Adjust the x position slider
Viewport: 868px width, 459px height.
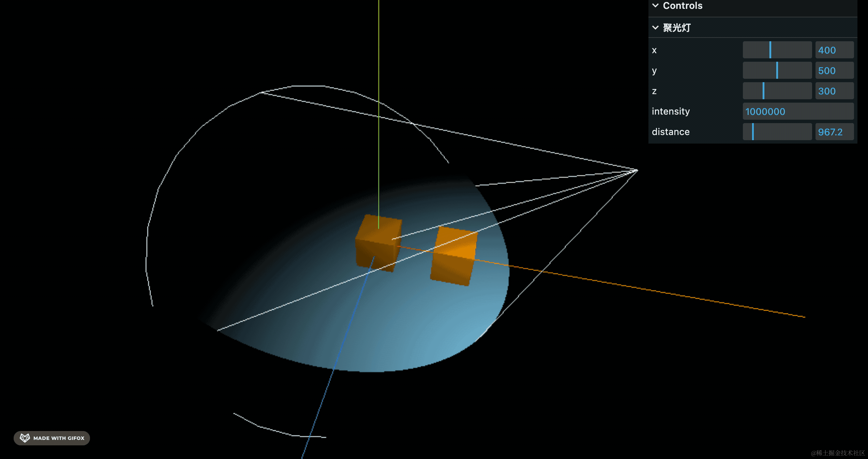pos(777,50)
